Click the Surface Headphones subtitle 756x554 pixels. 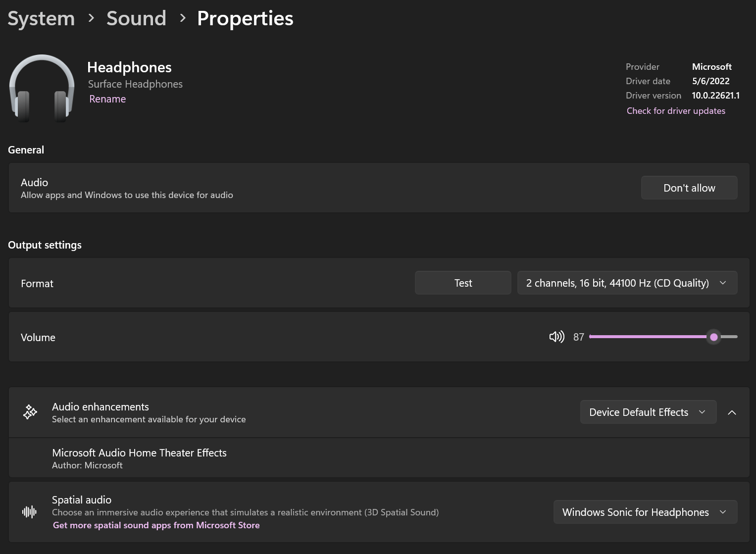coord(135,84)
